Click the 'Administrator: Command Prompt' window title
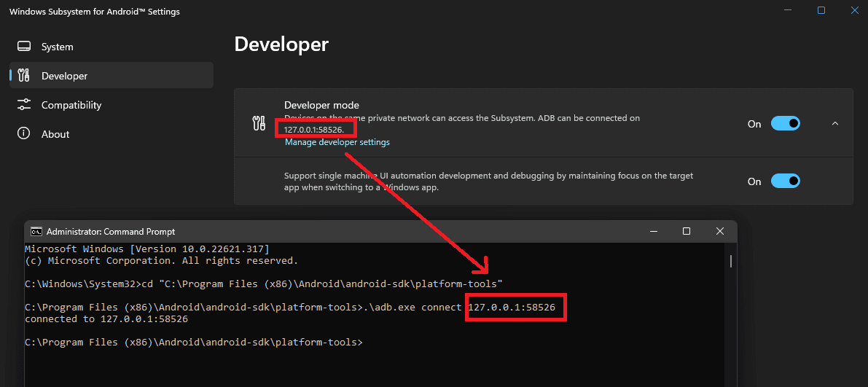The height and width of the screenshot is (387, 868). tap(111, 232)
